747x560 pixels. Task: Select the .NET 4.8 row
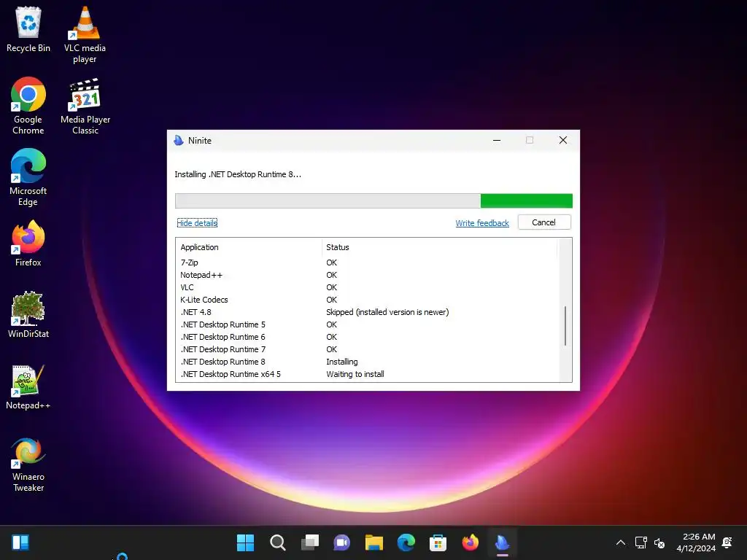367,312
